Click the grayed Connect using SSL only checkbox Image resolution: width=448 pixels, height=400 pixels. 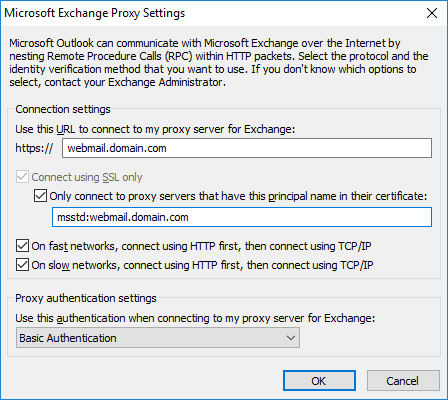point(22,177)
